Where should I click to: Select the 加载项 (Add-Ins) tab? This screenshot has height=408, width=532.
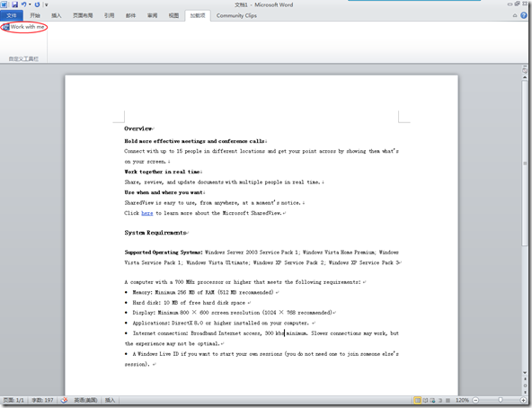pos(198,15)
